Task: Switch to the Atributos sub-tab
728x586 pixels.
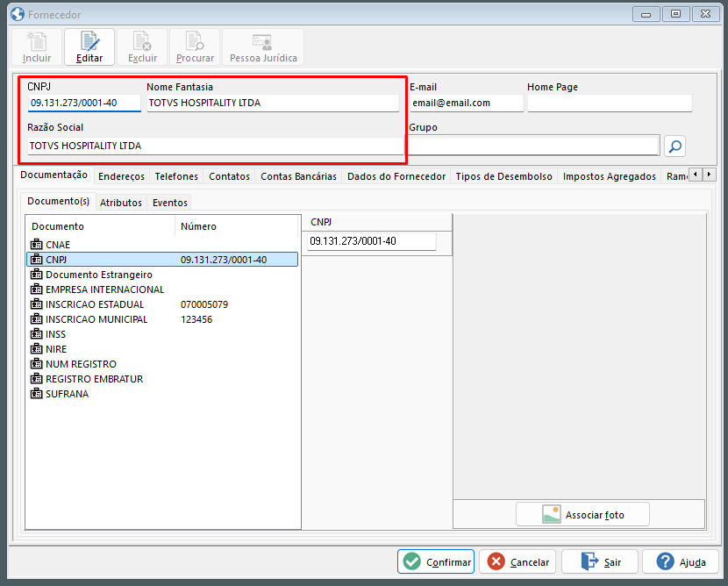Action: [x=121, y=203]
